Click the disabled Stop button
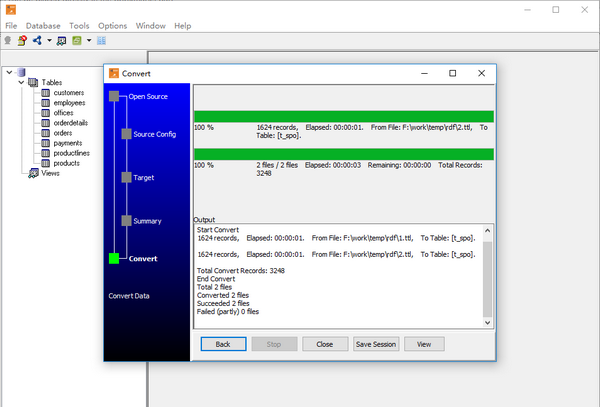The image size is (600, 407). click(274, 344)
